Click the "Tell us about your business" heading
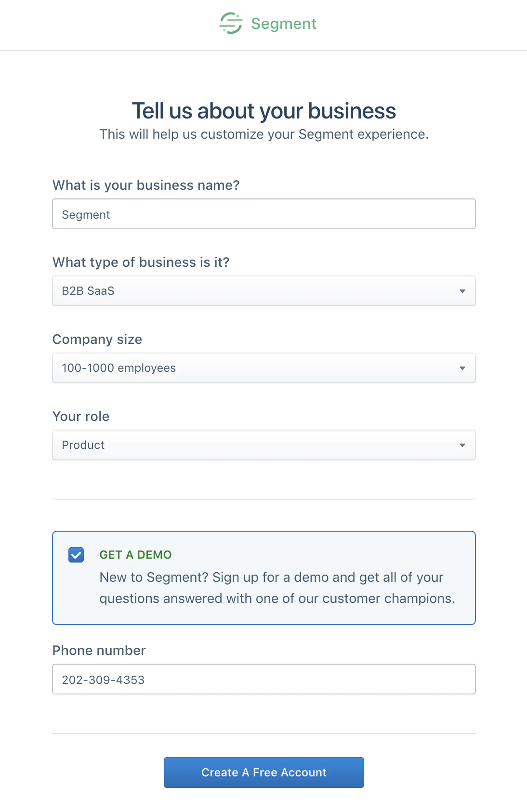Image resolution: width=527 pixels, height=812 pixels. (x=264, y=111)
